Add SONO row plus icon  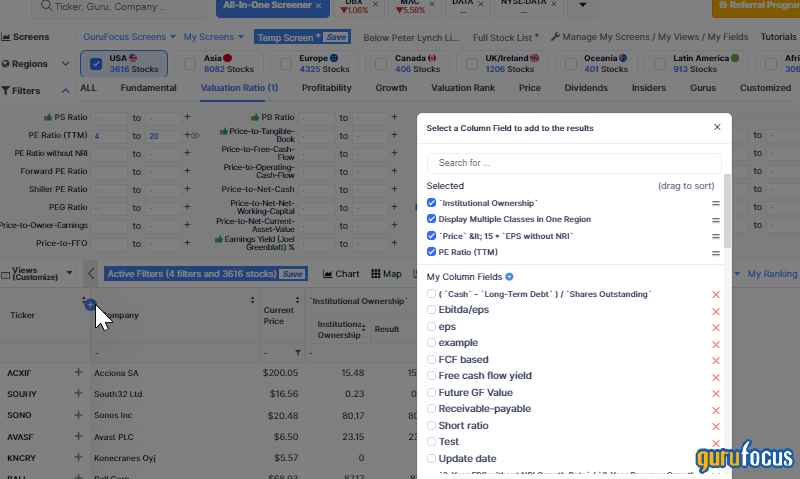(x=78, y=415)
